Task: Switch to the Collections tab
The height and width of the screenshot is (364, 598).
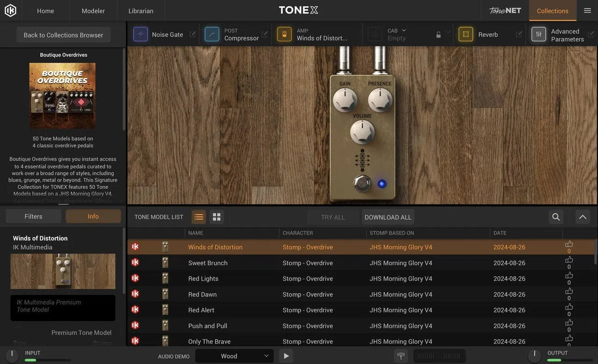Action: [552, 10]
